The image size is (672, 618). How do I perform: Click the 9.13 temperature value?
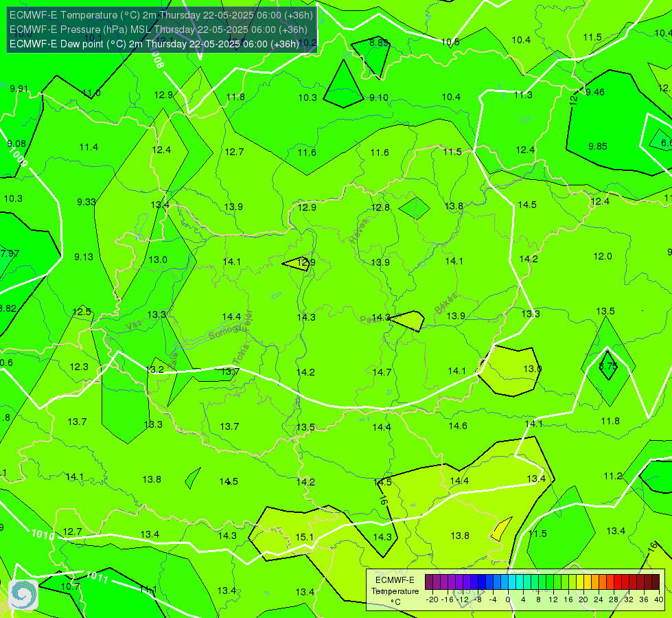pos(84,257)
